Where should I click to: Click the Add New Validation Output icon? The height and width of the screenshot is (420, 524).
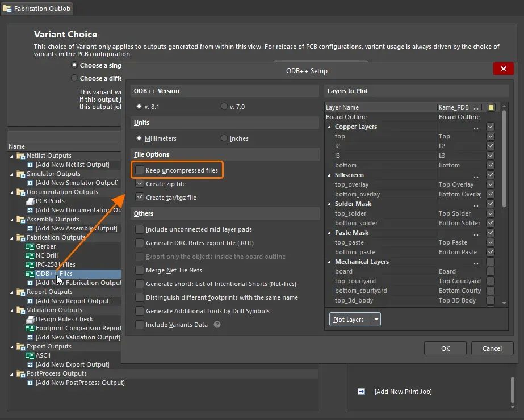(30, 338)
